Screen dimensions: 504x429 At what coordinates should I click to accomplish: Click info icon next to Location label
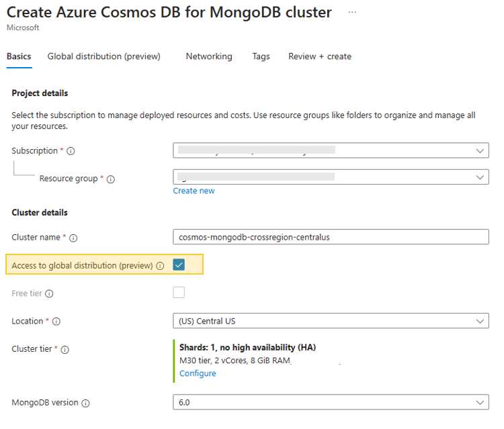pyautogui.click(x=56, y=322)
